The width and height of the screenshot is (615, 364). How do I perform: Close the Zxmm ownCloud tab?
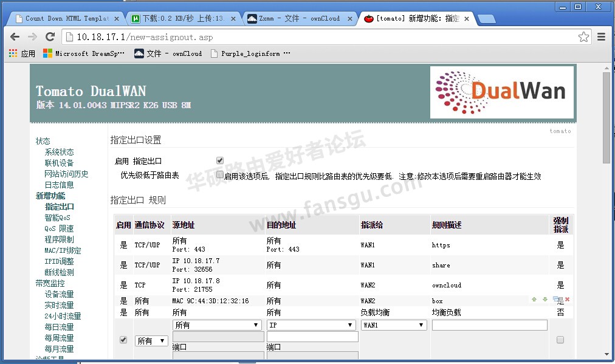point(350,18)
